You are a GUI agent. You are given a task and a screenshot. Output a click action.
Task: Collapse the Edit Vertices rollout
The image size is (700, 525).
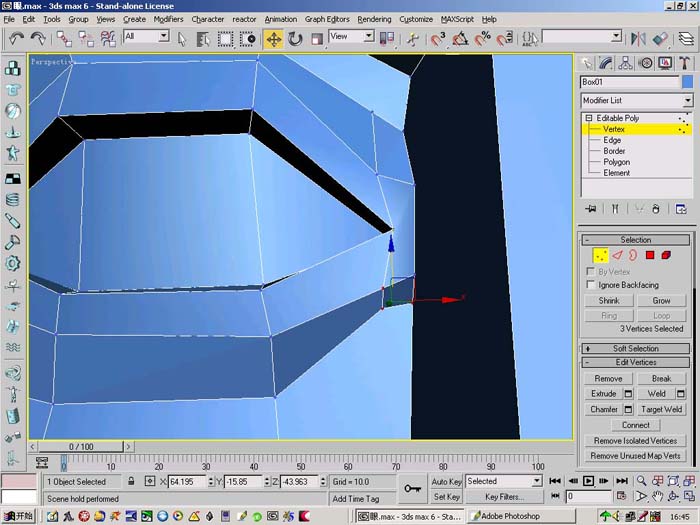point(636,362)
